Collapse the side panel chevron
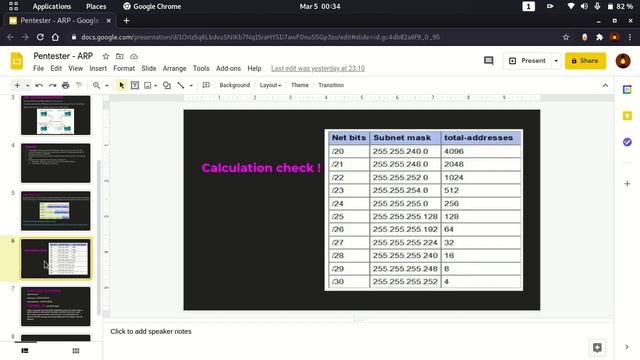The width and height of the screenshot is (640, 360). coord(627,347)
